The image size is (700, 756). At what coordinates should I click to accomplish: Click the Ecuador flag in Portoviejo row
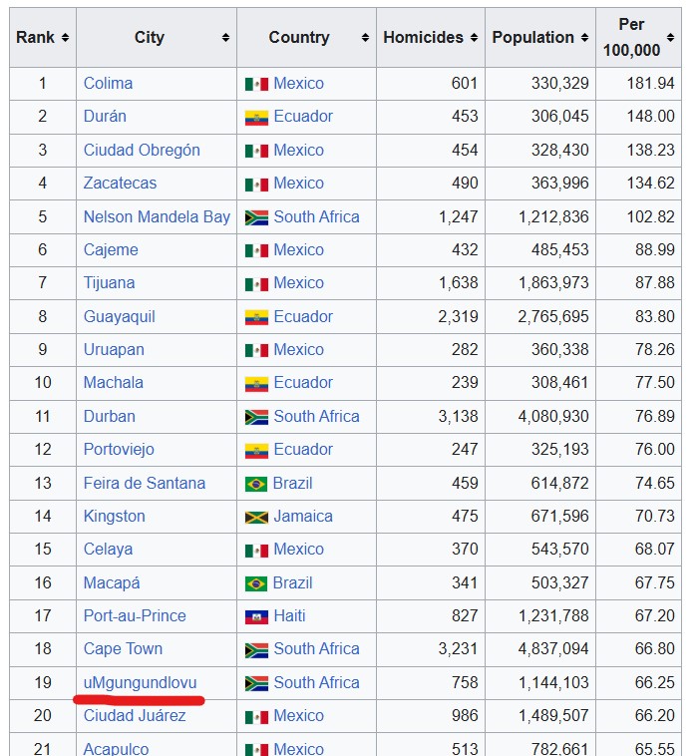pos(256,451)
